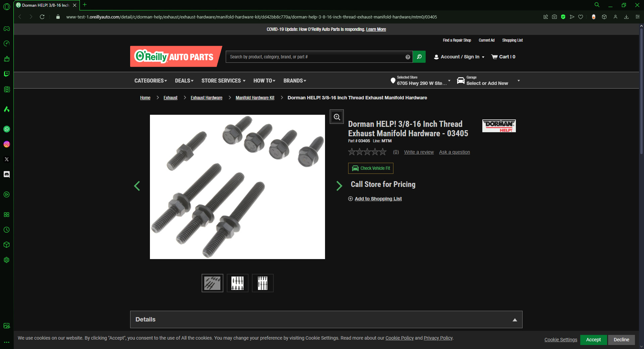This screenshot has height=349, width=644.
Task: Open the search tabs magnifier icon
Action: click(x=597, y=5)
